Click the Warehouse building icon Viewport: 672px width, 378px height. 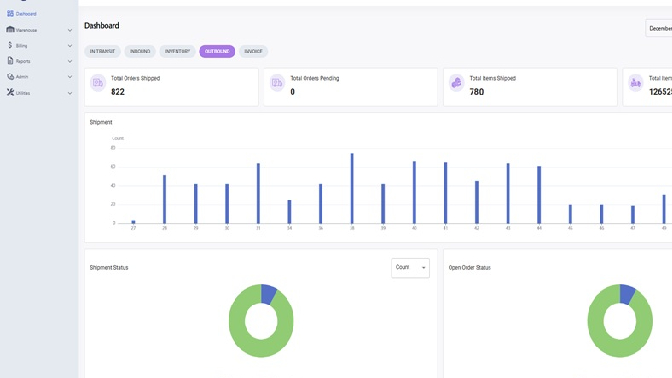[10, 30]
